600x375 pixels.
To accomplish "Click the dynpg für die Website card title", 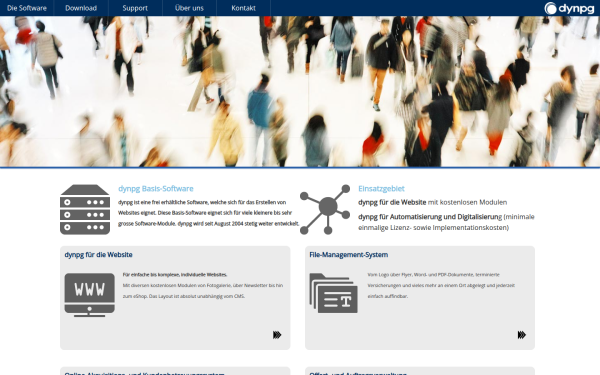I will pyautogui.click(x=98, y=254).
